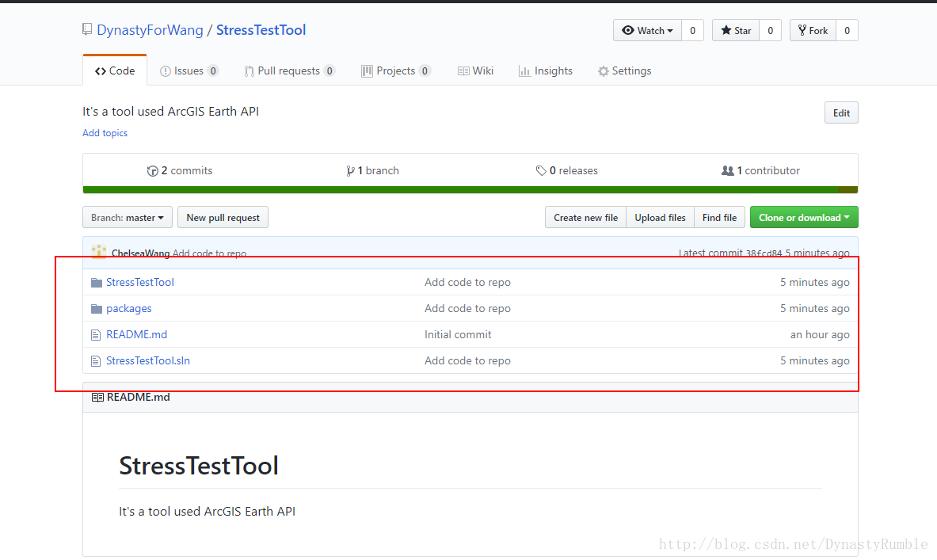937x560 pixels.
Task: Open the Wiki tab
Action: click(x=476, y=70)
